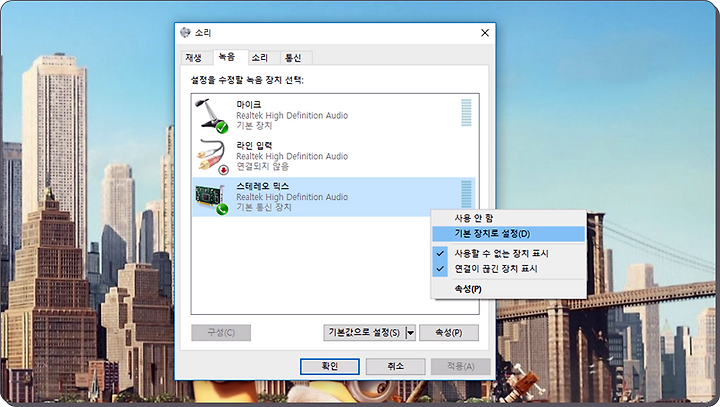Screen dimensions: 720x407
Task: Click the 확인 button
Action: pyautogui.click(x=330, y=366)
